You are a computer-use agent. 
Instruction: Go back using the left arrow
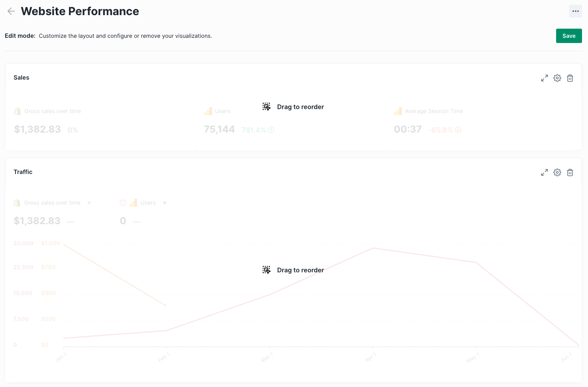tap(11, 11)
